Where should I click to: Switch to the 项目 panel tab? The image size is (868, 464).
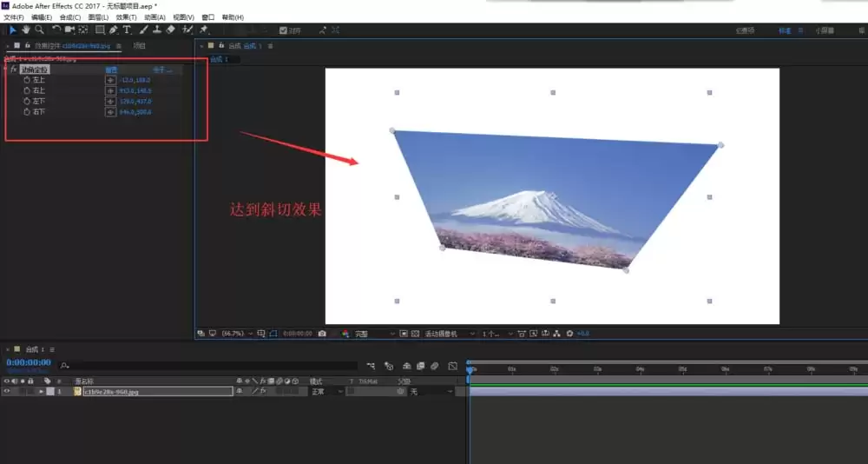140,46
